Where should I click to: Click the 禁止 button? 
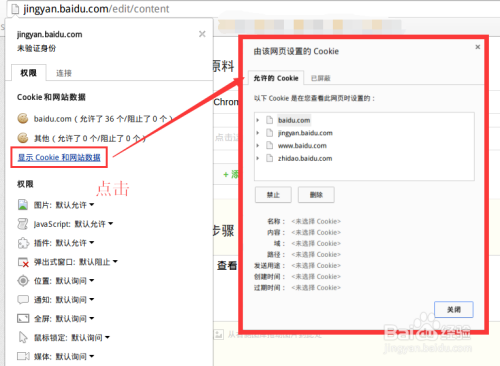coord(273,195)
